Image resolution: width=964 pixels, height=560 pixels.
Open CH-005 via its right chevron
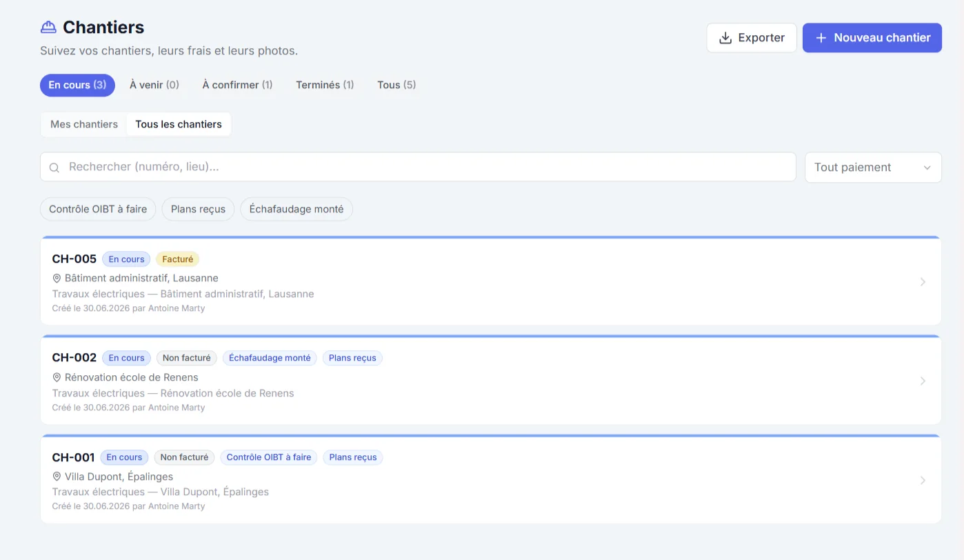click(923, 282)
